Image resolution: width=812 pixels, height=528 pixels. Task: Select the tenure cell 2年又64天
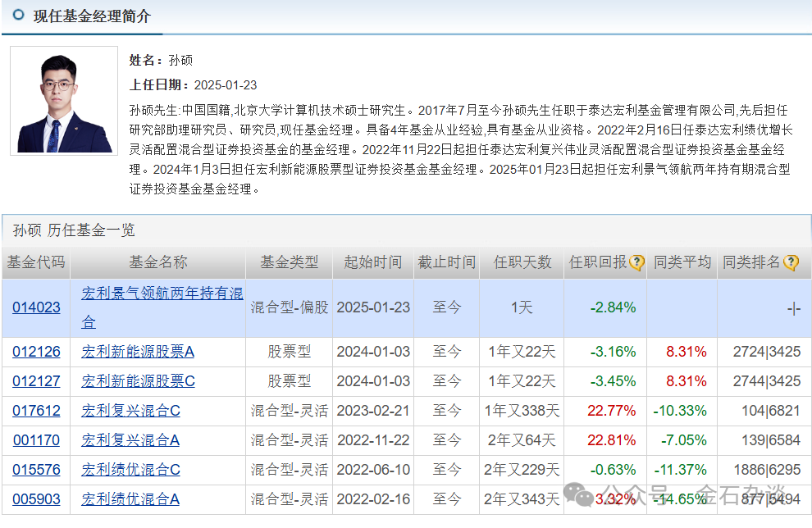(522, 440)
